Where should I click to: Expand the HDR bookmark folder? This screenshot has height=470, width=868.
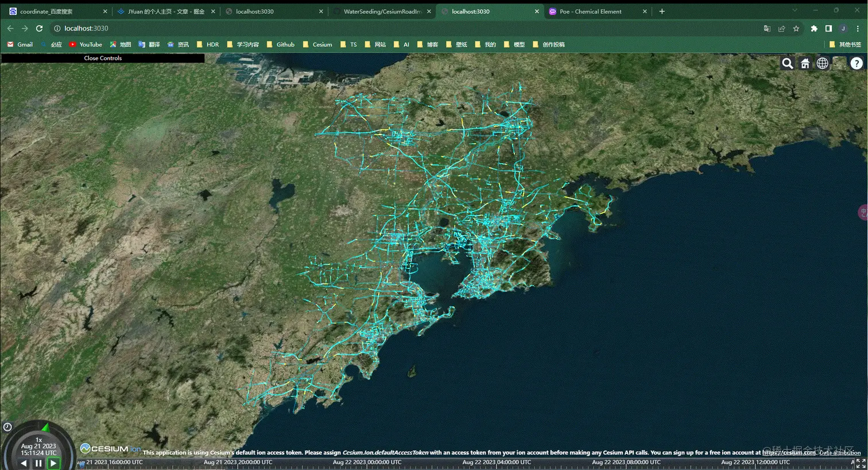pyautogui.click(x=208, y=44)
